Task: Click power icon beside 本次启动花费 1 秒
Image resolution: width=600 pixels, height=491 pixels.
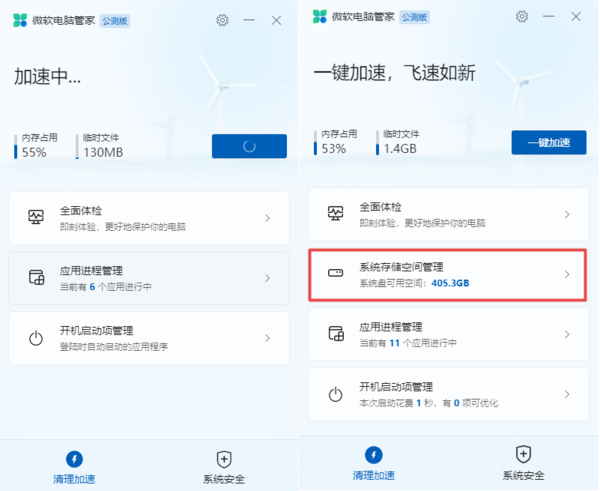Action: [336, 393]
